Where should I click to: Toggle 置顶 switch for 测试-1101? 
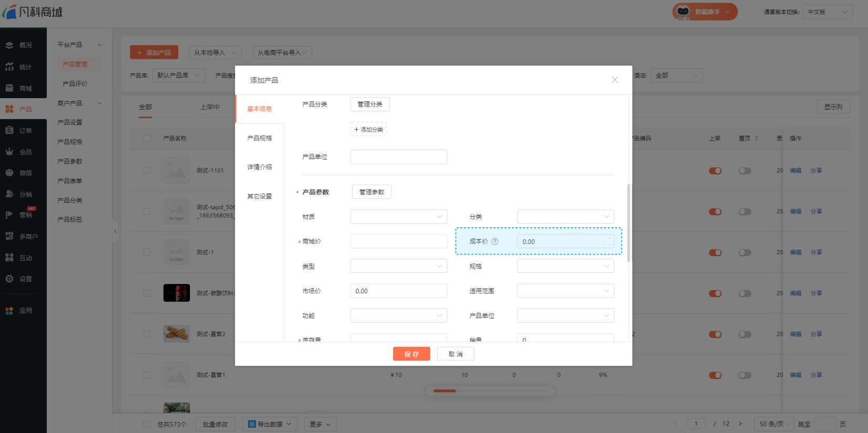tap(745, 171)
